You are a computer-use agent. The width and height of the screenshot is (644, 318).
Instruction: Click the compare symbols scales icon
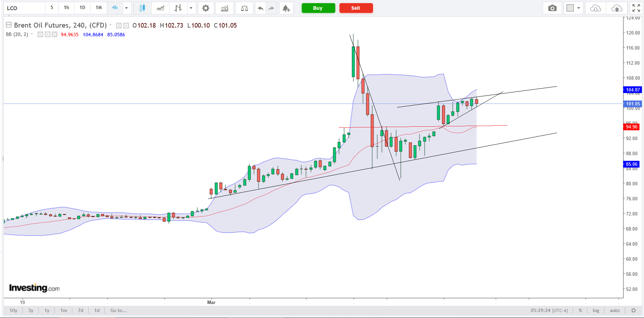[244, 8]
